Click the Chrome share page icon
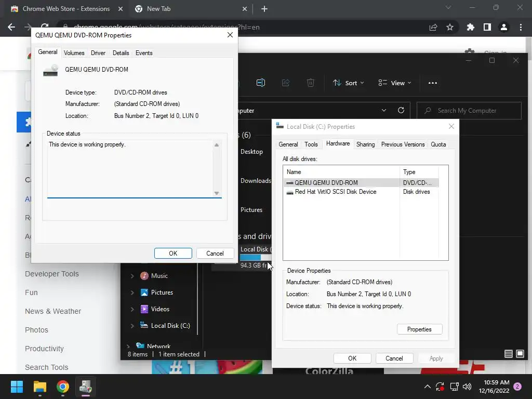 tap(433, 27)
